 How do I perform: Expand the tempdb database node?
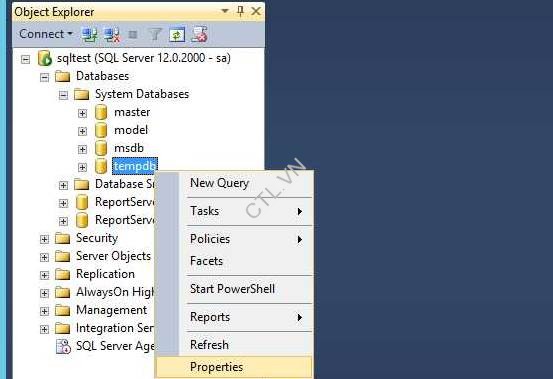(x=82, y=167)
